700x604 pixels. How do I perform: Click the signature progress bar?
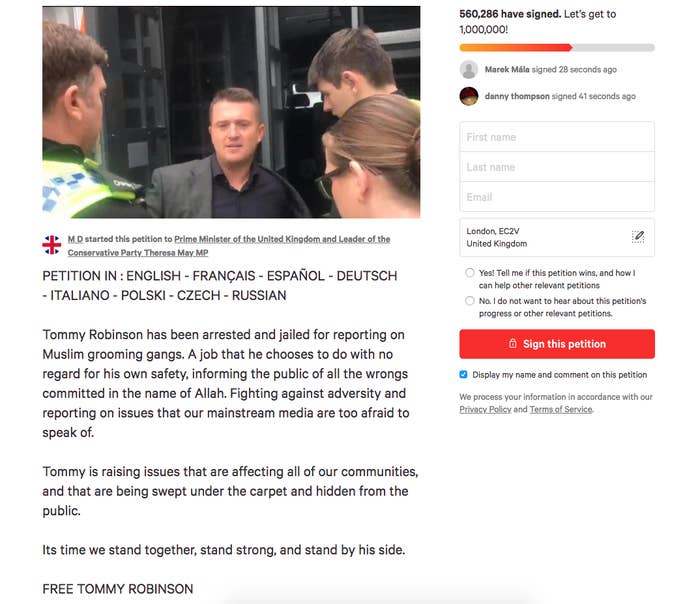click(x=557, y=47)
